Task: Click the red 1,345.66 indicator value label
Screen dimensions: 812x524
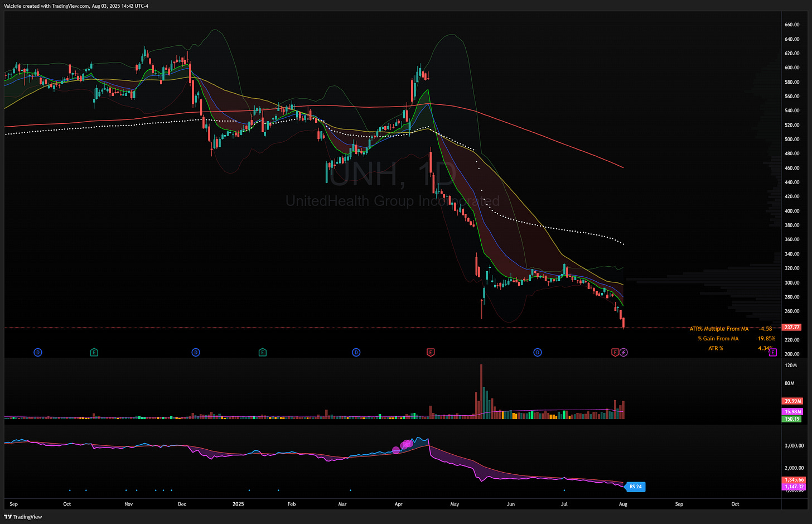Action: click(x=794, y=479)
